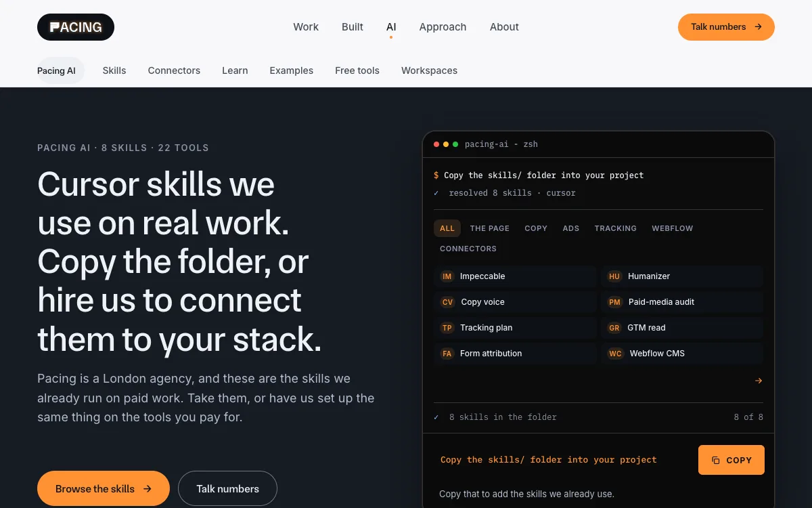Filter skills by CONNECTORS

coord(468,249)
